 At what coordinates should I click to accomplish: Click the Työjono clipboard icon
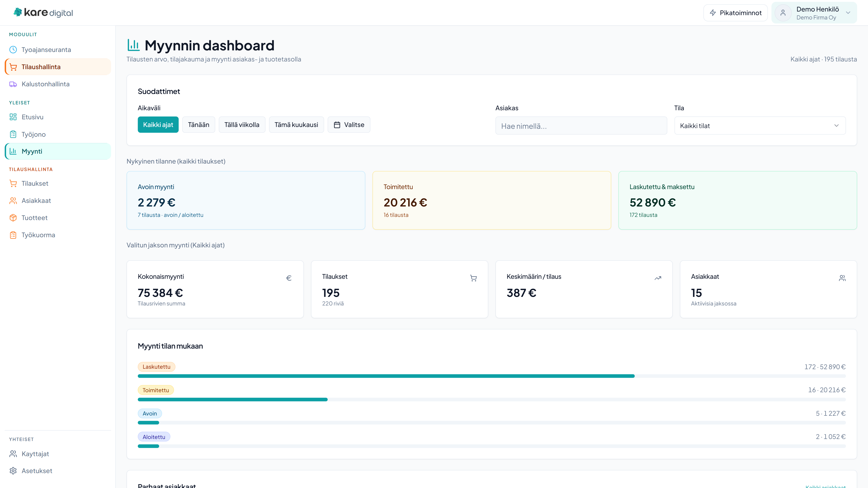(x=13, y=134)
